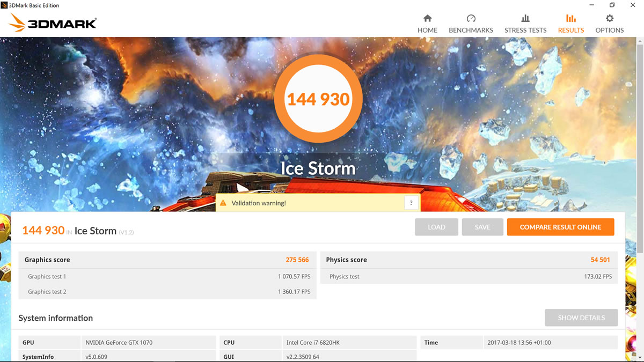This screenshot has width=644, height=362.
Task: Click the System information heading
Action: tap(56, 318)
